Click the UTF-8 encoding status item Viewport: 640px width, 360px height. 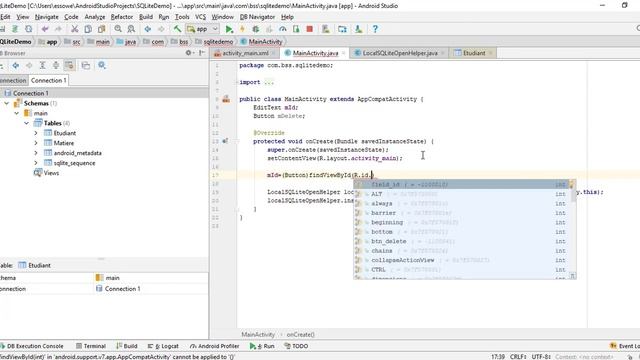(x=540, y=357)
